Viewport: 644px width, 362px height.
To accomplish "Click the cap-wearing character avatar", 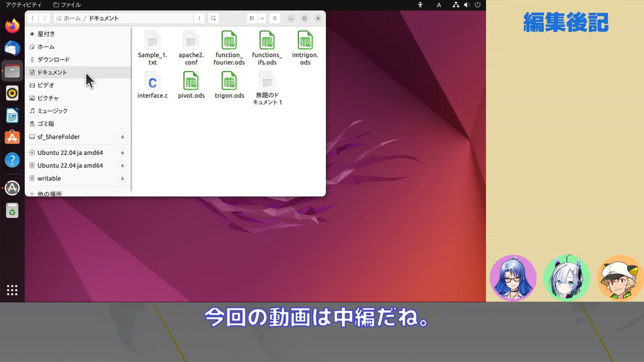I will 620,278.
